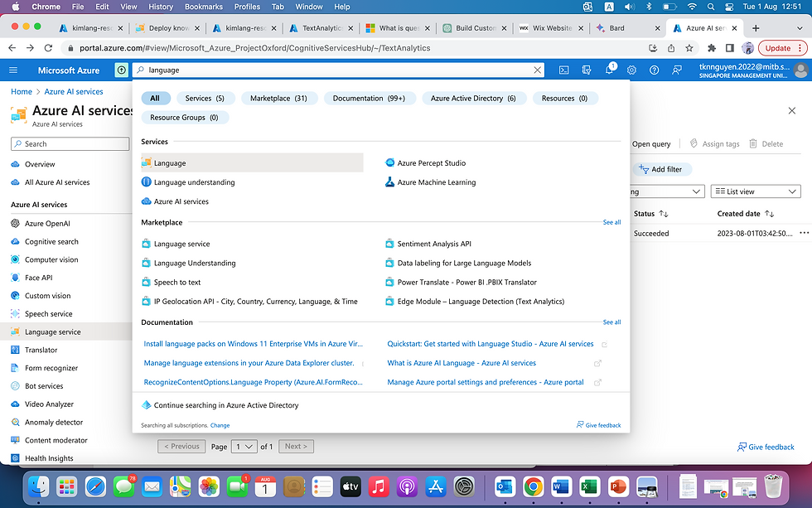This screenshot has height=508, width=812.
Task: Select Azure Percept Studio service result
Action: [x=431, y=163]
